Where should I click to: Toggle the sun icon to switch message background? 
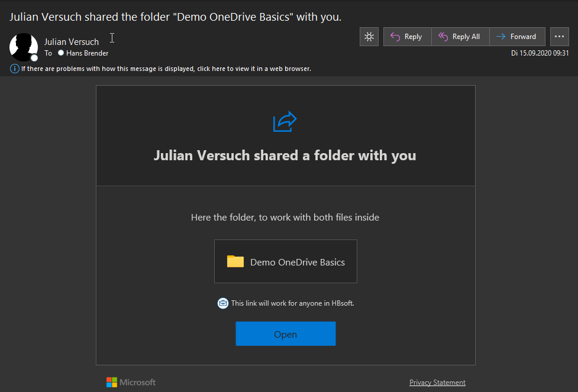tap(369, 37)
